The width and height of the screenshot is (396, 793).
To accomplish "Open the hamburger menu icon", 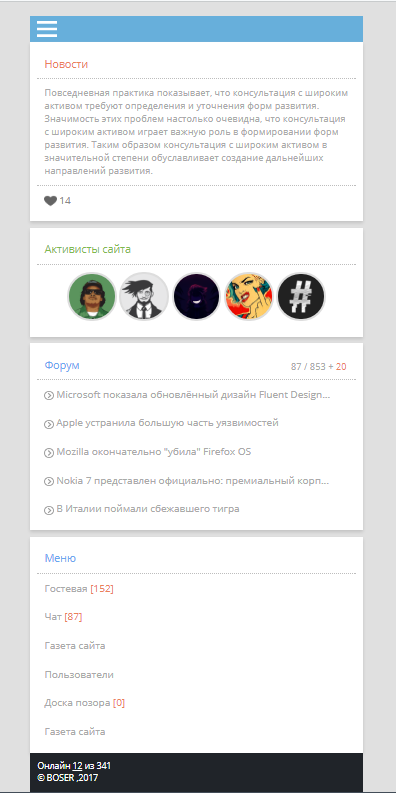I will pos(47,29).
